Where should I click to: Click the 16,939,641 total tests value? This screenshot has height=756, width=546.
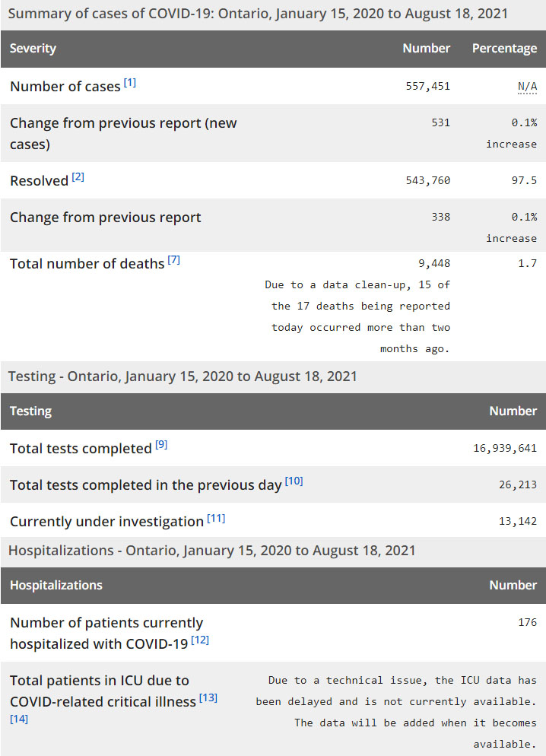click(505, 448)
